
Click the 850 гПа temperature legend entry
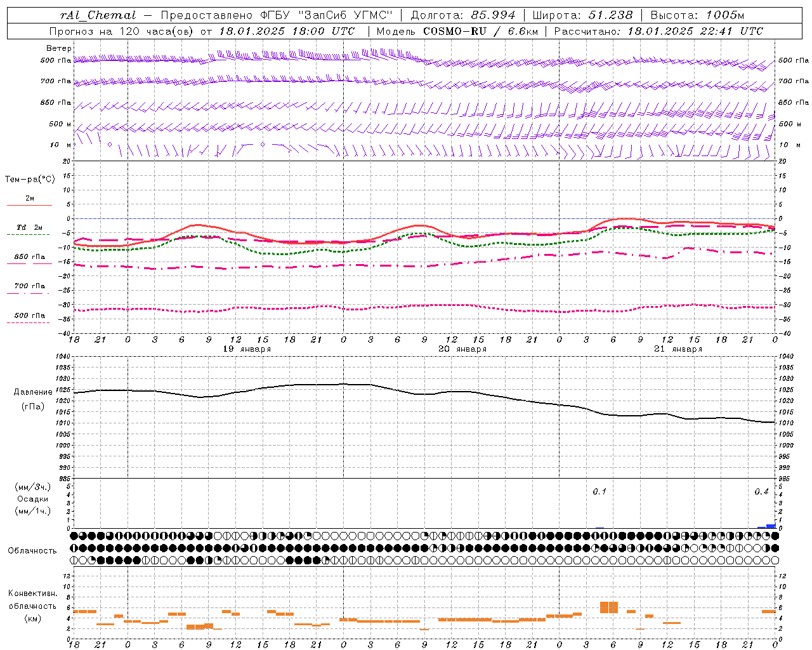(29, 257)
